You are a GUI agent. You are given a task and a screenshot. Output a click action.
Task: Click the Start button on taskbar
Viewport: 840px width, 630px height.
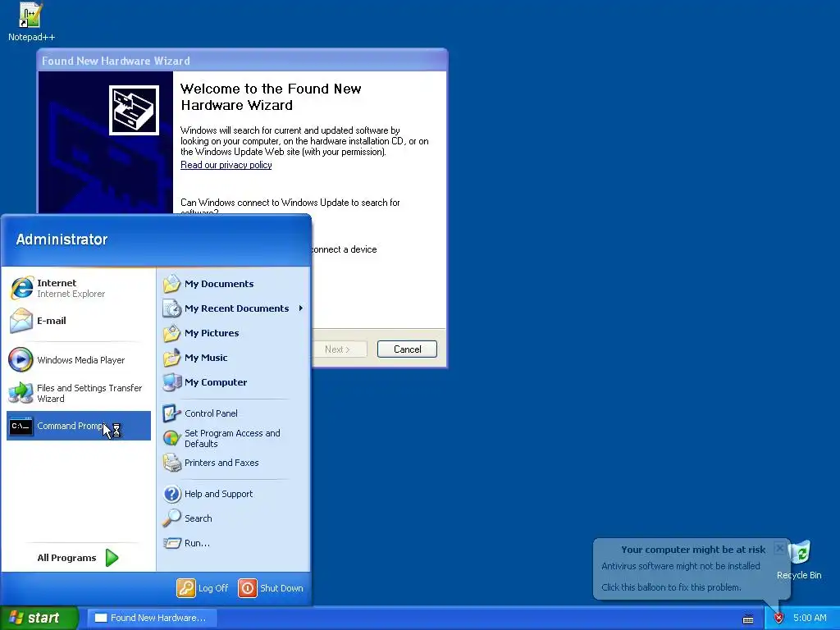point(39,618)
